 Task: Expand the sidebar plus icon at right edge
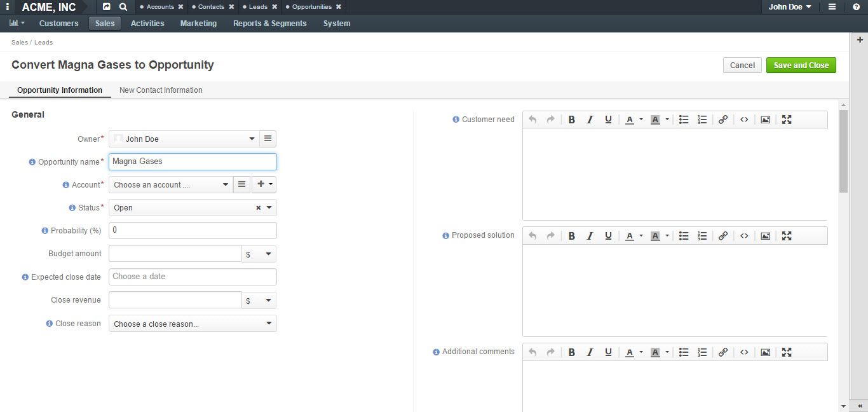[860, 39]
